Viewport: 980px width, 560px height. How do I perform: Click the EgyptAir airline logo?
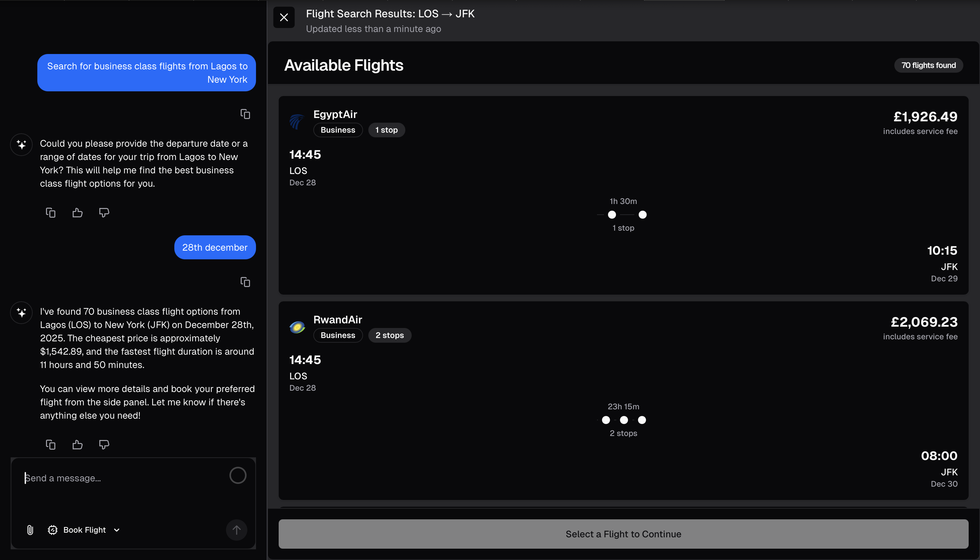pos(297,122)
